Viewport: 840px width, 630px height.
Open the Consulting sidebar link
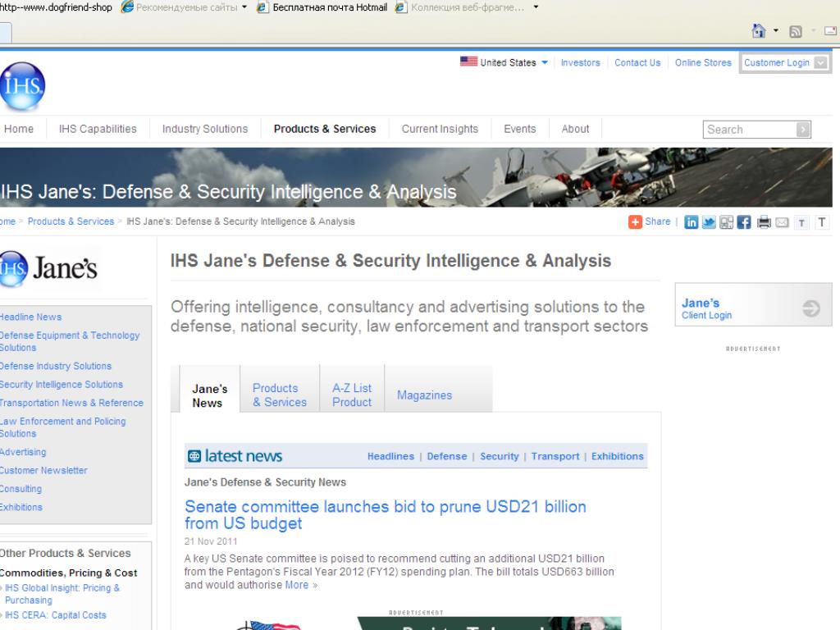(21, 489)
